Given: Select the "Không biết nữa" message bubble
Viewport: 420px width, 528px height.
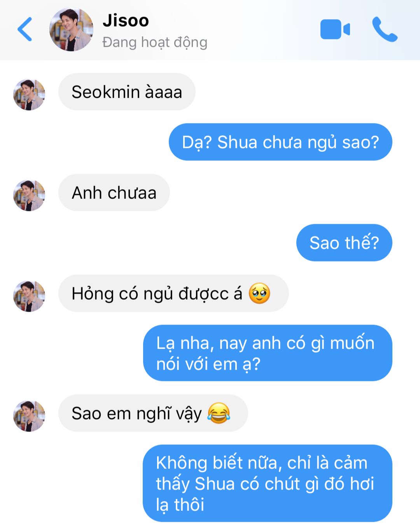Looking at the screenshot, I should tap(267, 483).
